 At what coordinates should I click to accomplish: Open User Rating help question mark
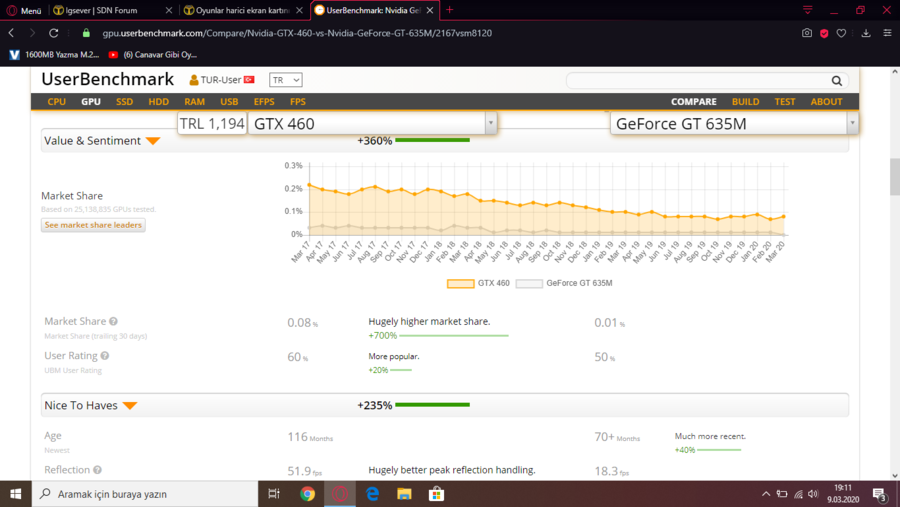[x=104, y=356]
